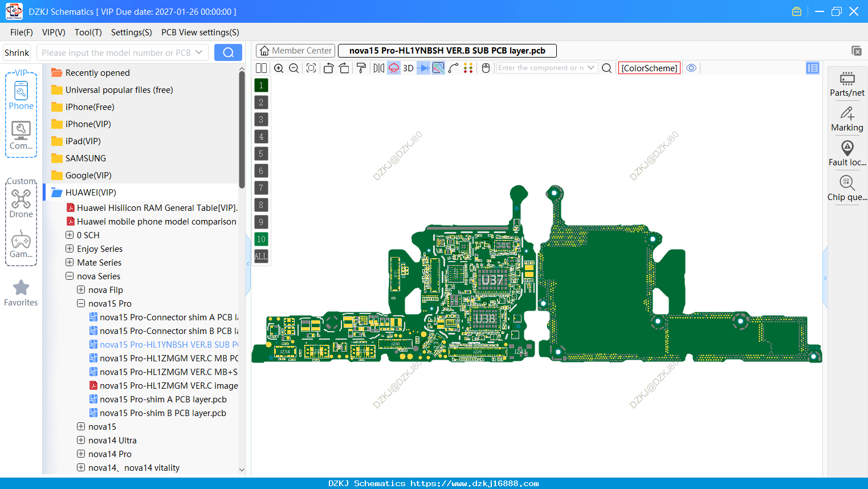
Task: Show ALL PCB layers
Action: tap(261, 256)
